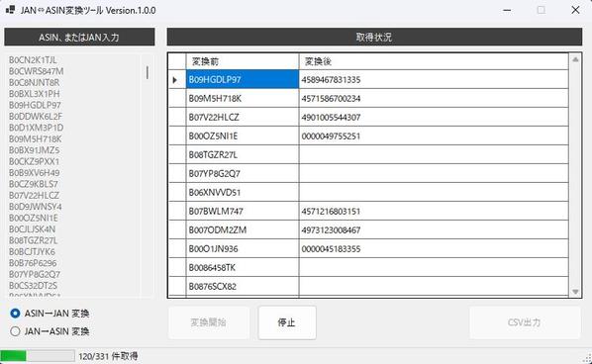Select the B09M5H718K cell in the 変換前 column
592x364 pixels.
[x=243, y=99]
